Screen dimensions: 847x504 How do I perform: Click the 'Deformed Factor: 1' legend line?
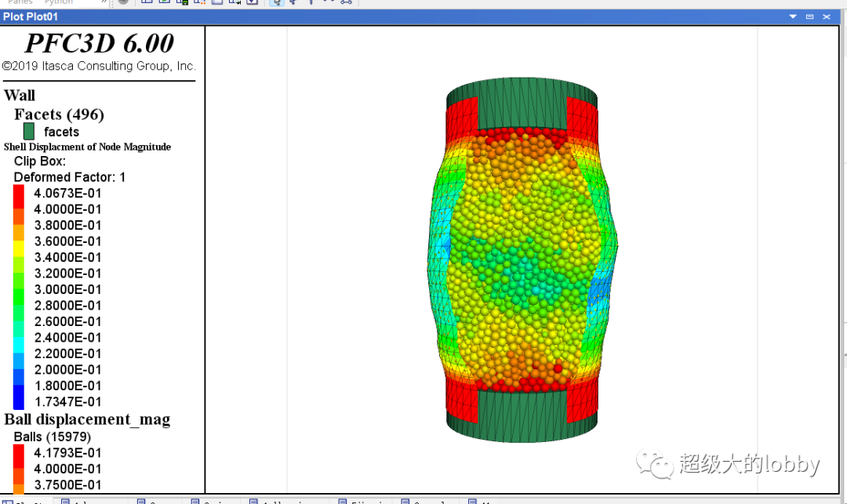[x=70, y=177]
